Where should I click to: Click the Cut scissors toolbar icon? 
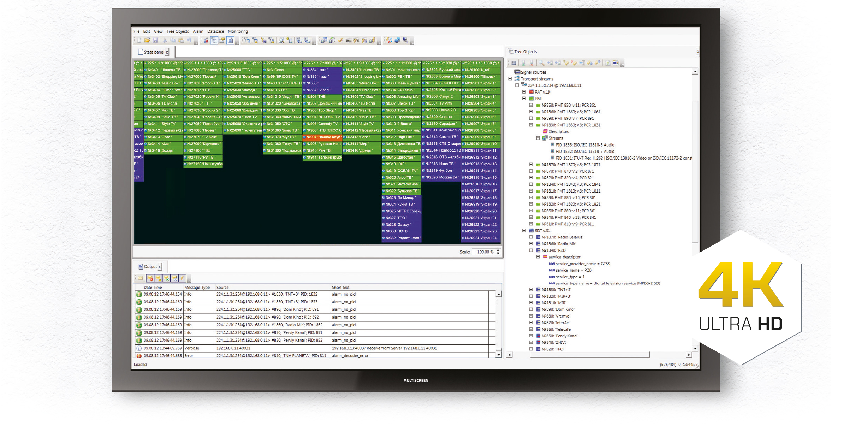click(x=165, y=41)
